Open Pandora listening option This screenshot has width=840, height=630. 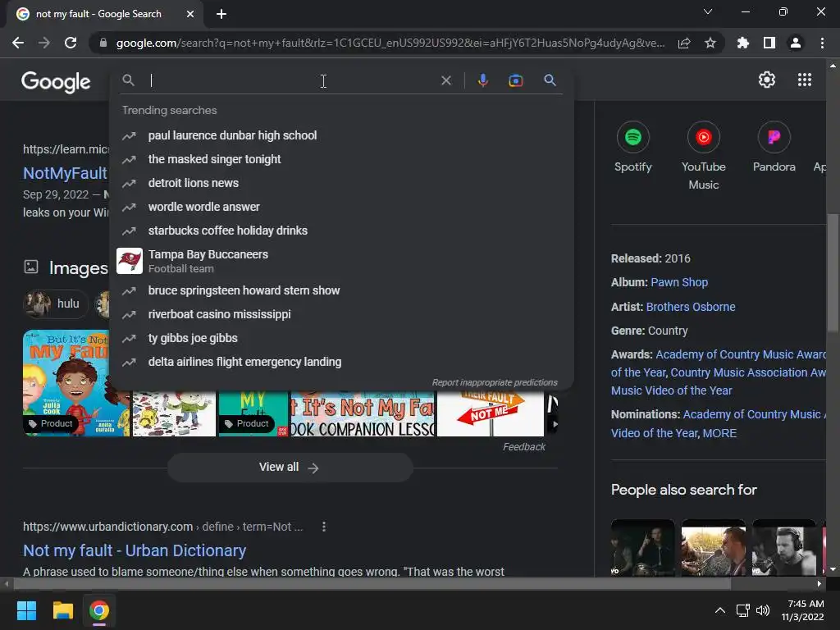[x=774, y=148]
